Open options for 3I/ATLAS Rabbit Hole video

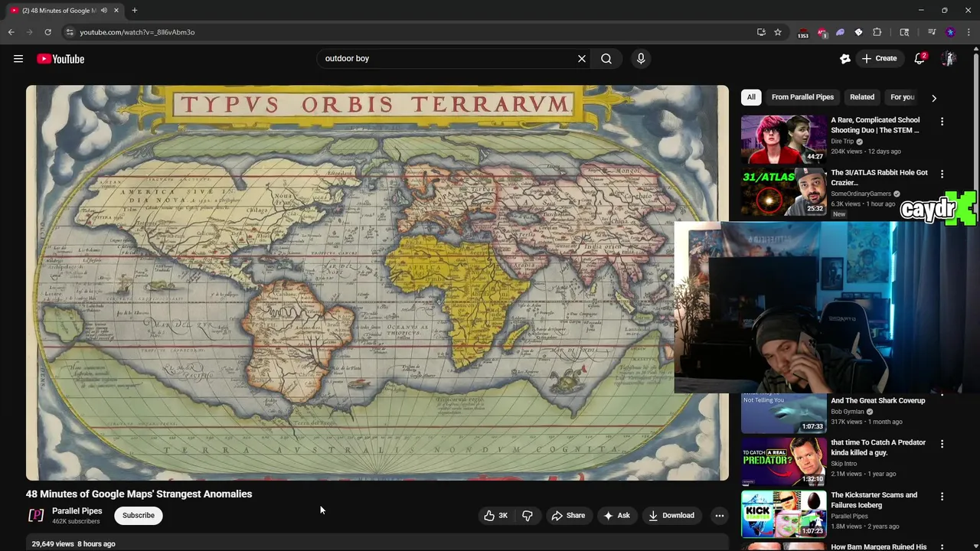942,174
